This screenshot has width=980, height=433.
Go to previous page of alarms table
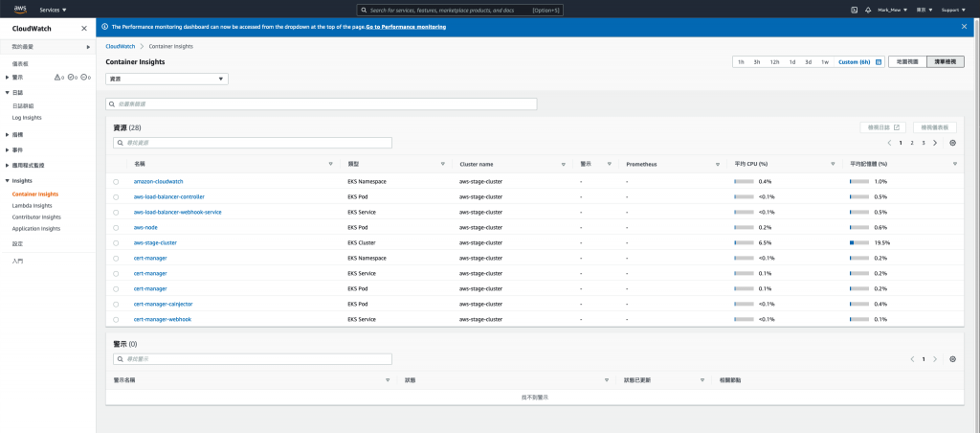pos(912,359)
